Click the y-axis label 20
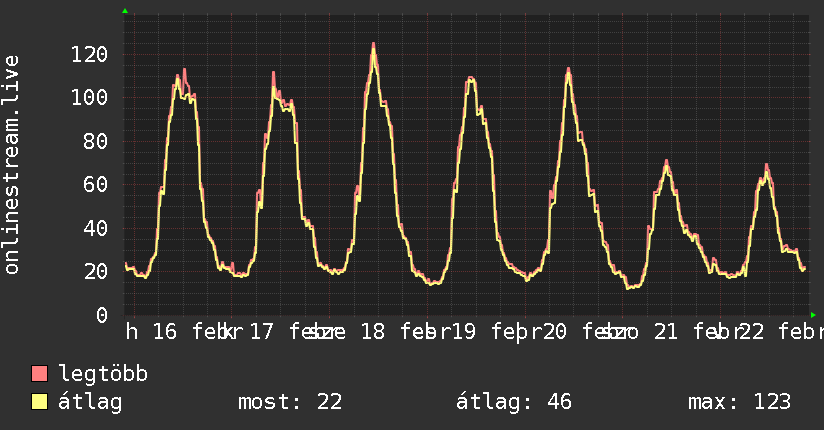The width and height of the screenshot is (824, 430). (96, 272)
